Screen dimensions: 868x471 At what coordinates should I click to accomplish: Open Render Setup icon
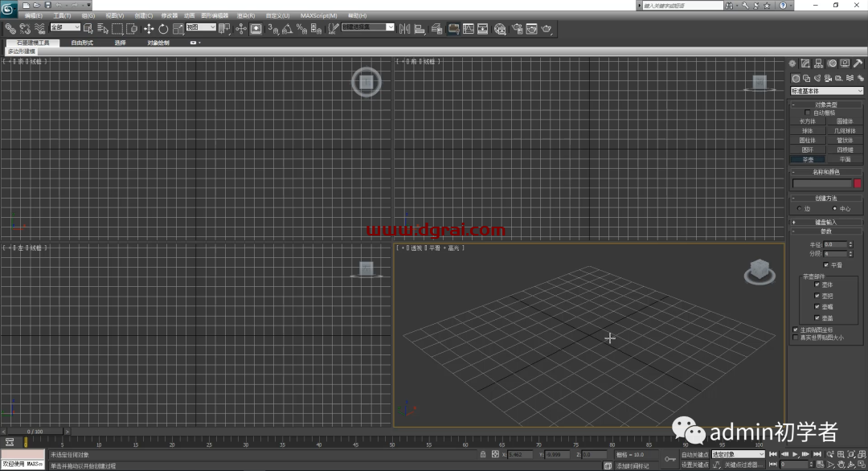(517, 28)
